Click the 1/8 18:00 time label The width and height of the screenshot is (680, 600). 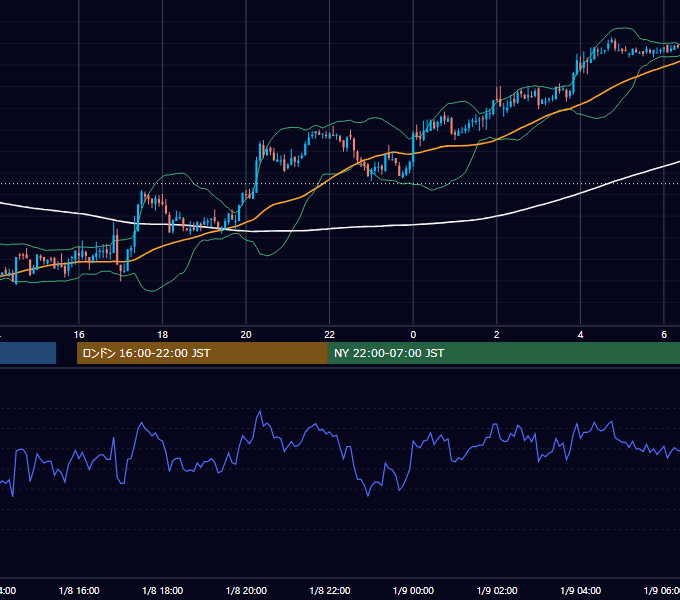(x=163, y=590)
